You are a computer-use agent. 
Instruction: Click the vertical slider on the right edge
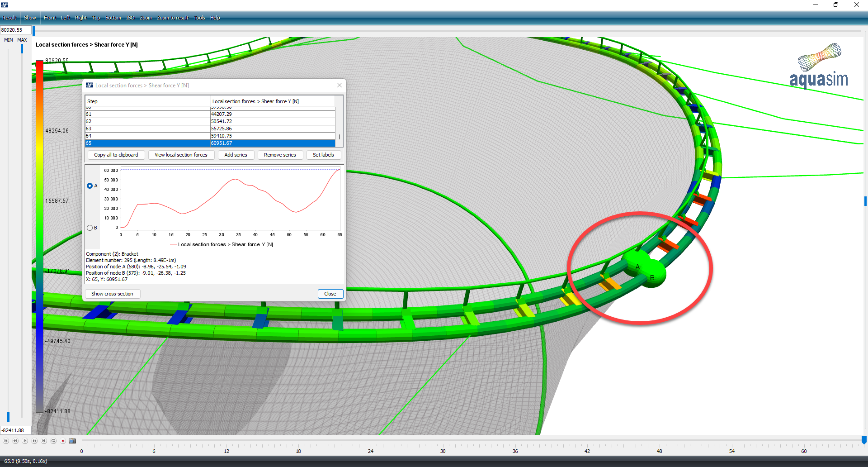(x=865, y=201)
